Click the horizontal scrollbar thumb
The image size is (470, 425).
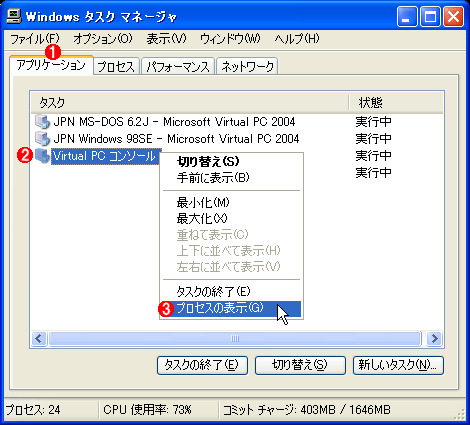click(235, 339)
